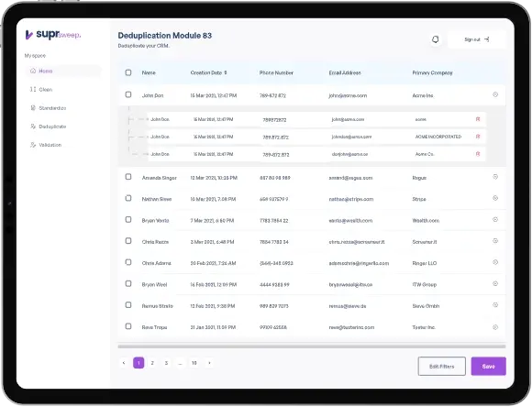The width and height of the screenshot is (532, 407).
Task: Click nathan@stripe.com email cell
Action: [351, 199]
